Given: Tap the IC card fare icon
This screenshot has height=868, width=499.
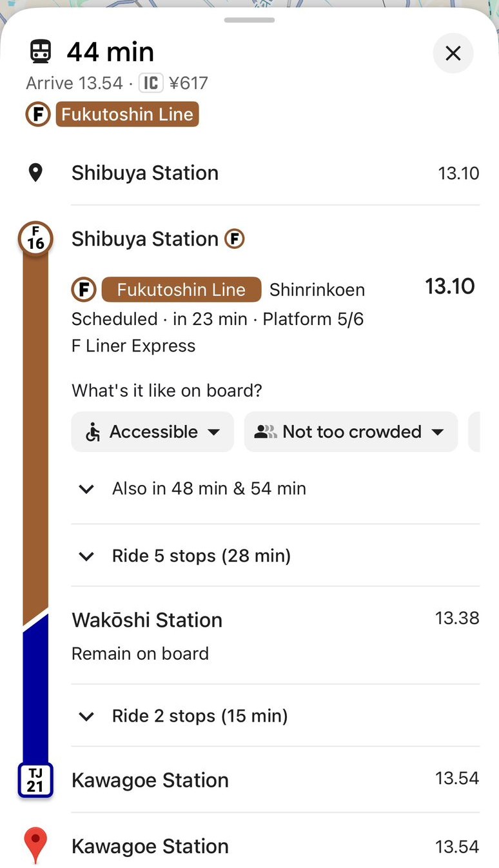Looking at the screenshot, I should point(150,83).
